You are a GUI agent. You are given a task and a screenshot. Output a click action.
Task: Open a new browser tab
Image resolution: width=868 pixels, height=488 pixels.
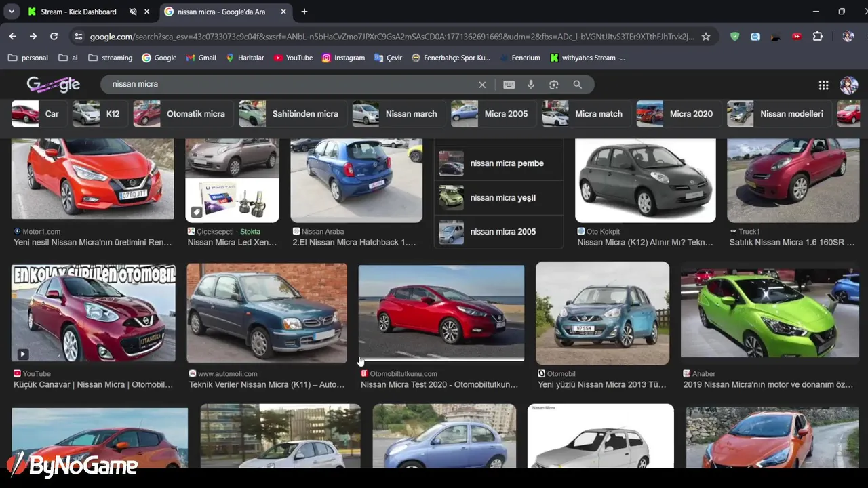click(304, 12)
